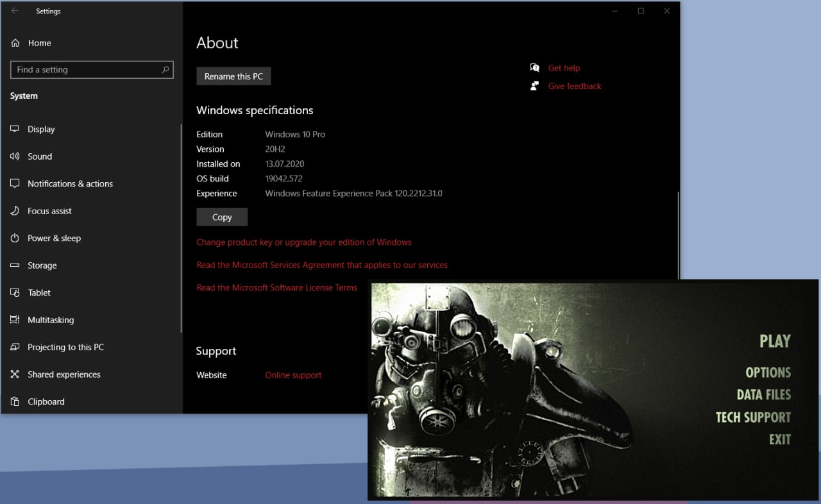Click the Windows specifications heading
Image resolution: width=821 pixels, height=504 pixels.
point(255,110)
